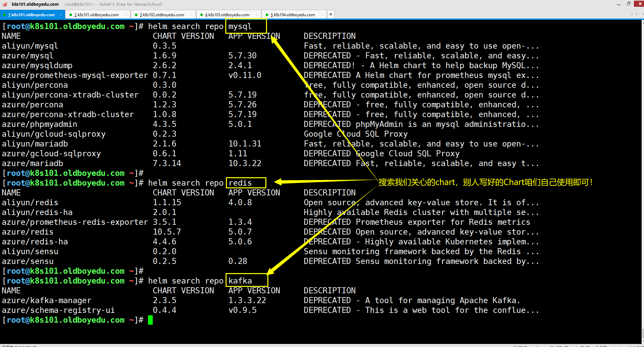Screen dimensions: 644x347
Task: Close the active 1 k8s101.oldboyedu.com tab
Action: pos(61,15)
